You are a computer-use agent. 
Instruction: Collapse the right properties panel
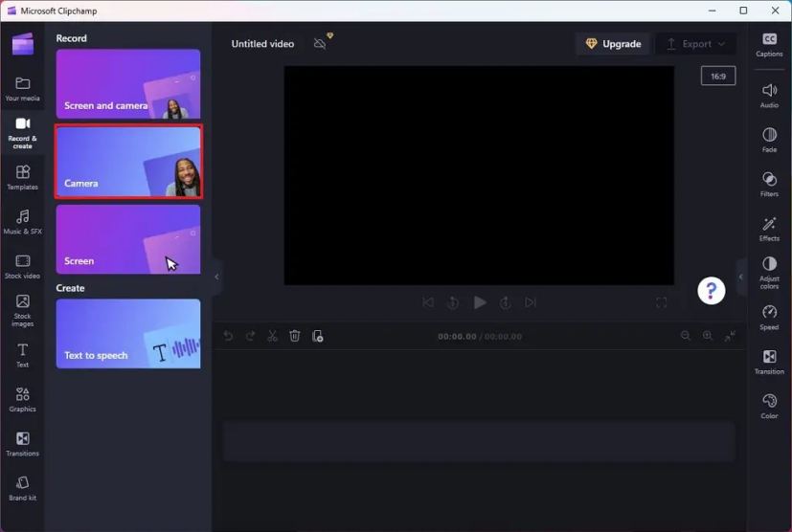point(741,277)
